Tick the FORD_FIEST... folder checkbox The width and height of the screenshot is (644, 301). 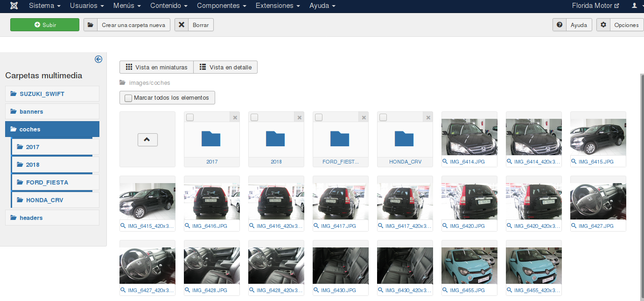(319, 117)
